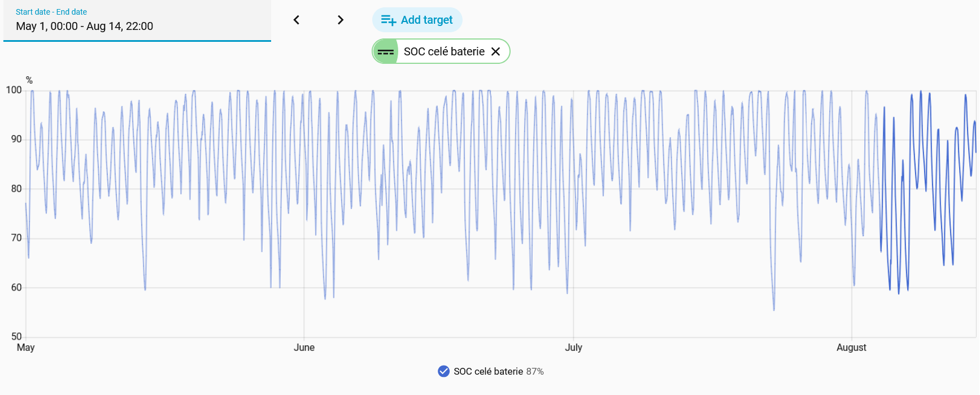Viewport: 980px width, 395px height.
Task: Go to the next date range
Action: pyautogui.click(x=340, y=20)
